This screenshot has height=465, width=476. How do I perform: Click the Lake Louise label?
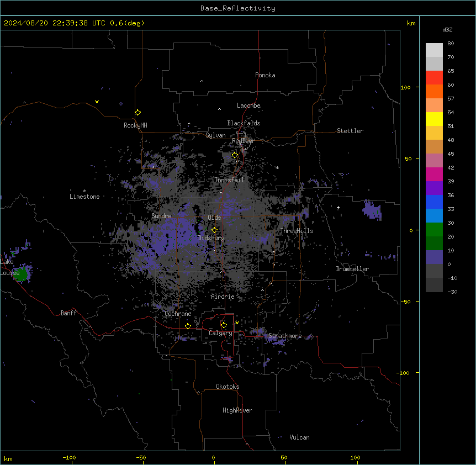[x=10, y=267]
